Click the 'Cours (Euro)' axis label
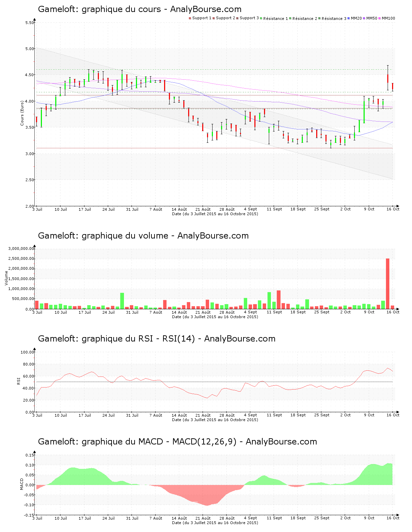 pos(22,113)
